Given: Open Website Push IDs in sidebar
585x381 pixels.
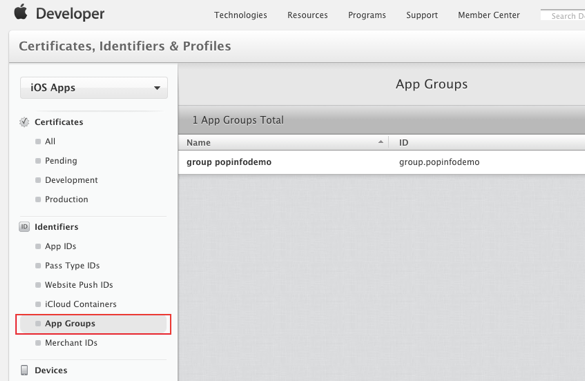Looking at the screenshot, I should pos(79,285).
